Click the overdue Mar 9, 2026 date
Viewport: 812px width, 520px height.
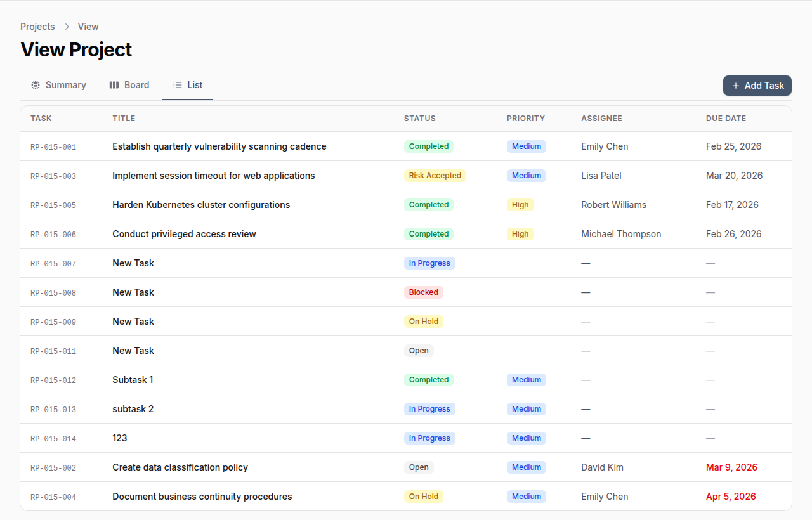(x=731, y=467)
